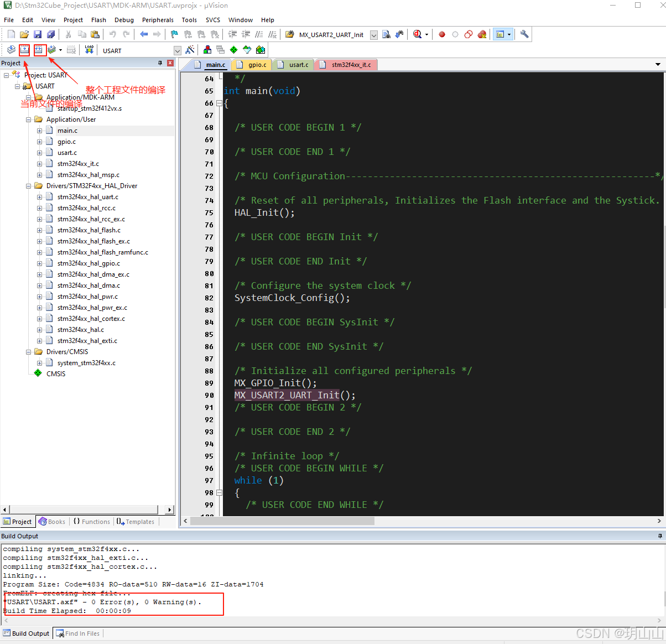Open the Flash menu
This screenshot has width=666, height=644.
click(98, 20)
